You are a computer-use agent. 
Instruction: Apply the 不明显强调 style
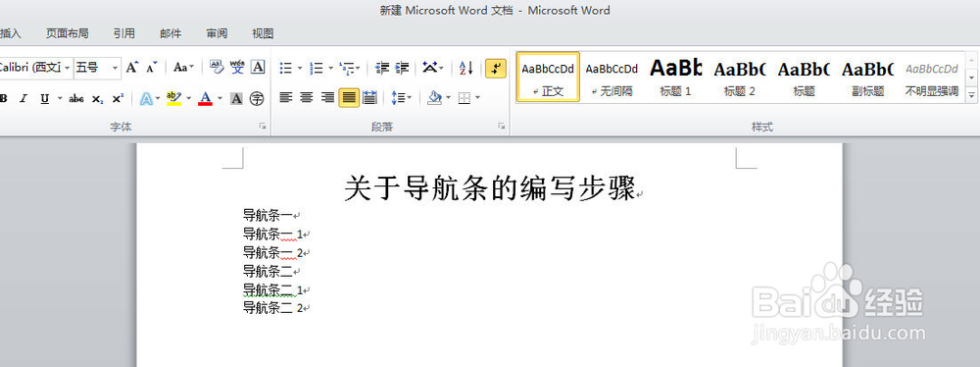931,78
